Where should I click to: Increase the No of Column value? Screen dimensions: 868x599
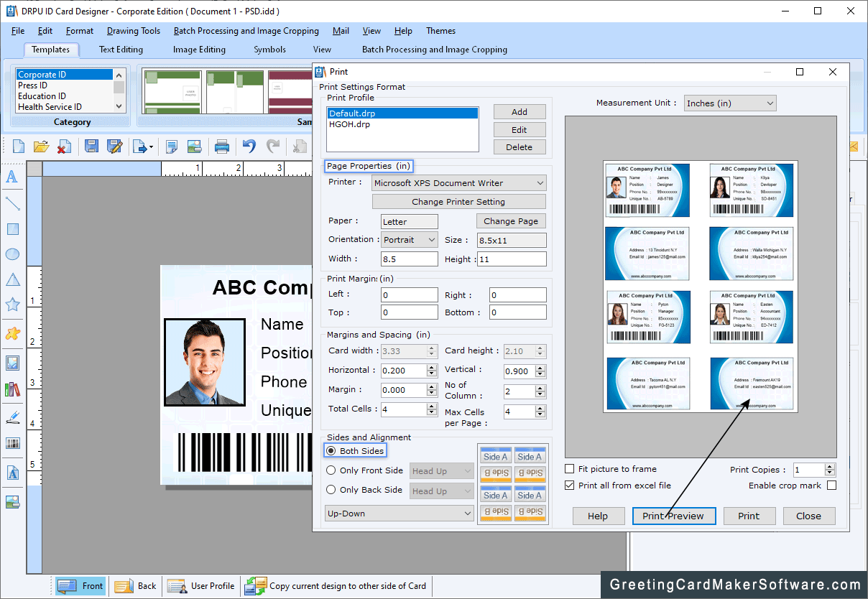pyautogui.click(x=541, y=388)
